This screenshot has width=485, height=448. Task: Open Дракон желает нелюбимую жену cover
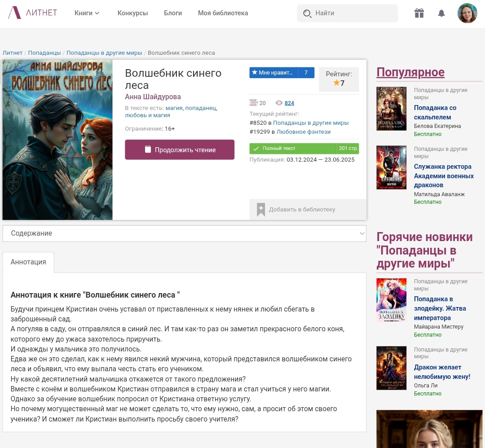[x=391, y=368]
